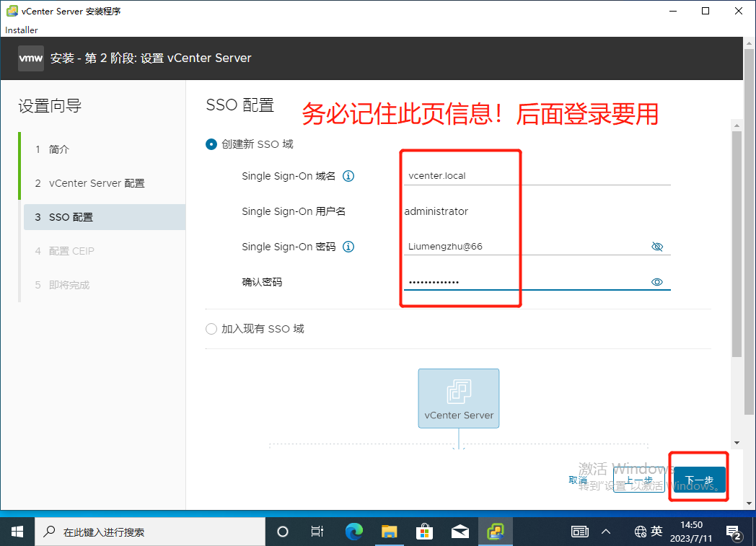Click the Single Sign-On 域名 input field
This screenshot has width=756, height=546.
[x=537, y=176]
